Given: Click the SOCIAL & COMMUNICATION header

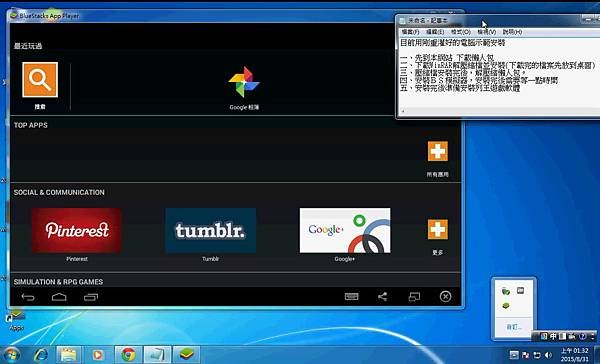Looking at the screenshot, I should [x=59, y=192].
